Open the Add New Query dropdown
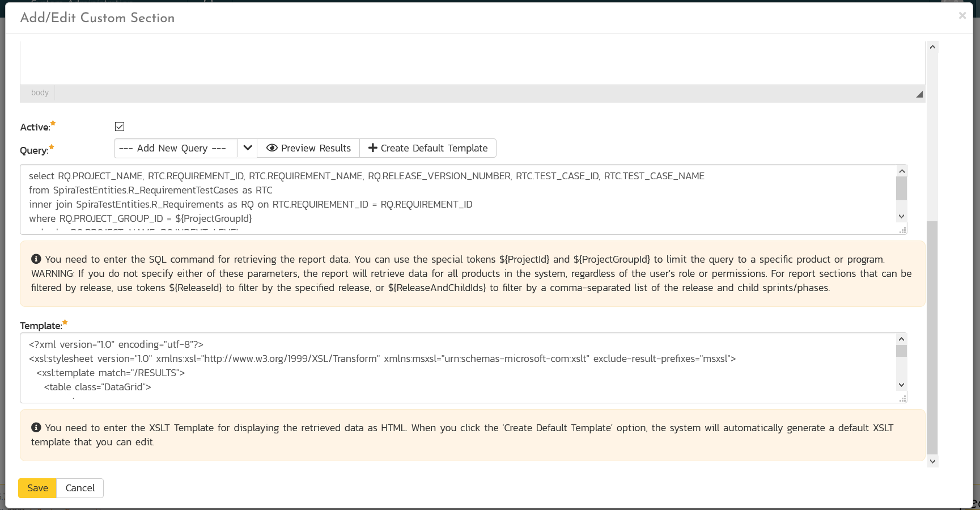This screenshot has height=510, width=980. coord(176,148)
